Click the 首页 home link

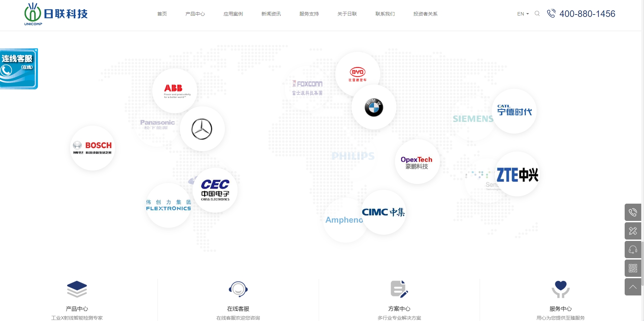(162, 14)
